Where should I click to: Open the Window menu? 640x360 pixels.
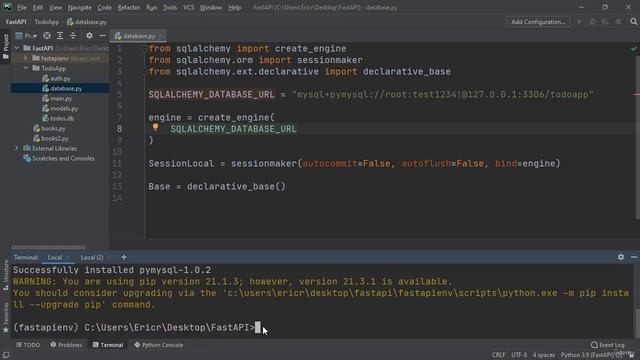click(x=211, y=7)
